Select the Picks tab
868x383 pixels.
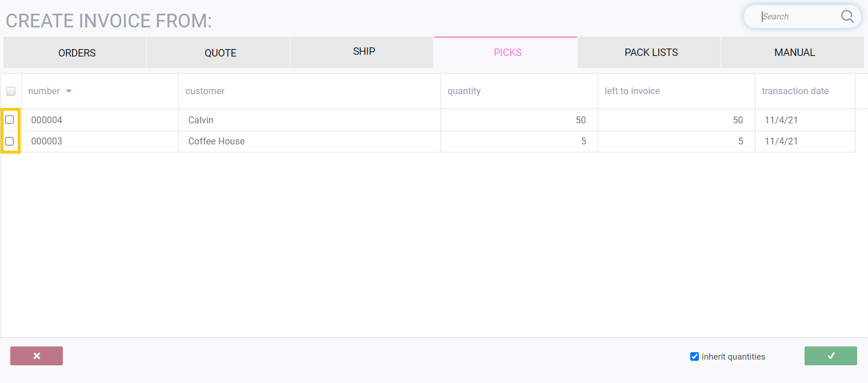[x=507, y=53]
